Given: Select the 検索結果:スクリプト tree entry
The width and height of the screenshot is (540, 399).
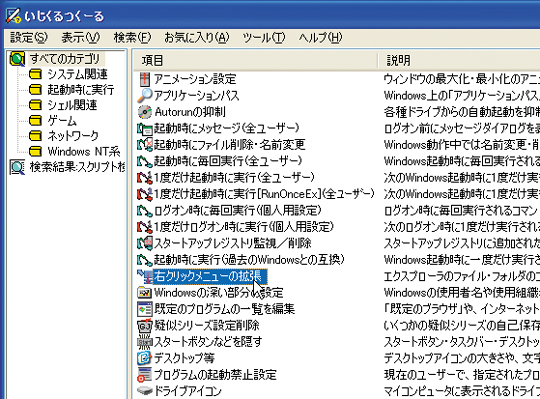Looking at the screenshot, I should click(77, 167).
